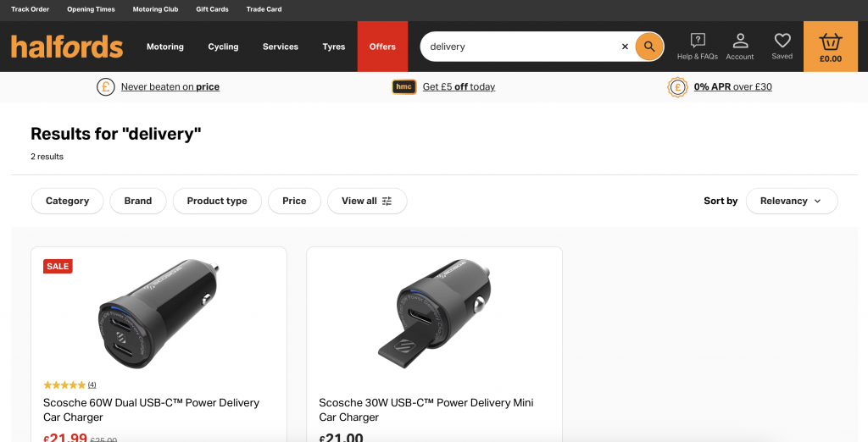
Task: Open Gift Cards link
Action: tap(212, 9)
